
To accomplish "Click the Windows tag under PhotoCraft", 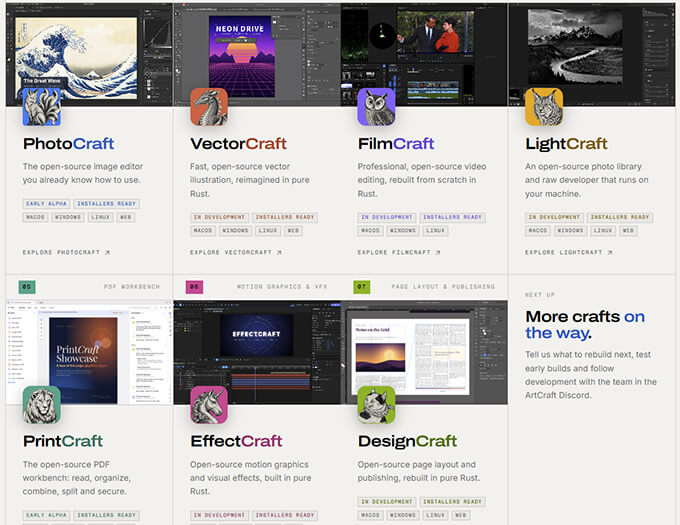I will point(68,217).
